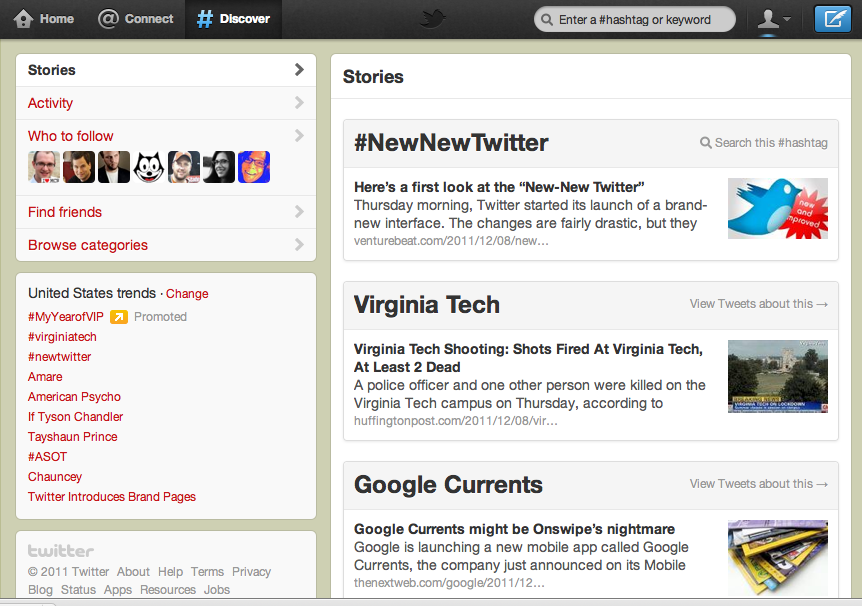Open the thenextweb.com article URL
Image resolution: width=862 pixels, height=606 pixels.
[x=449, y=583]
